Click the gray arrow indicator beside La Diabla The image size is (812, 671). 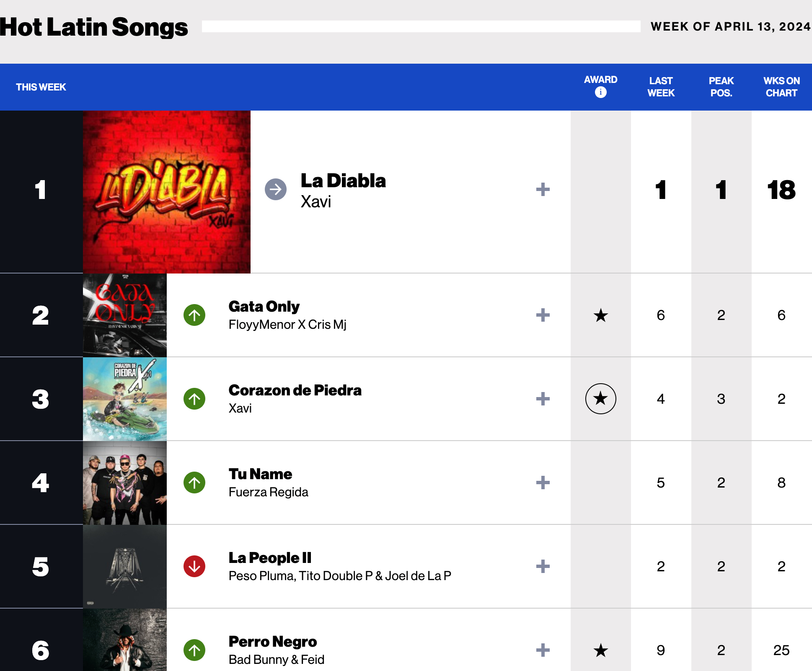[275, 189]
